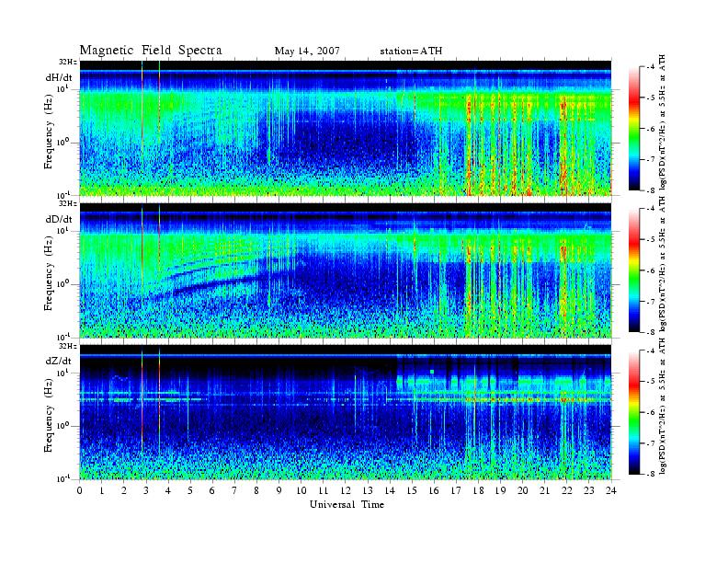Click the '-4' value on dH/dt color bar
Image resolution: width=728 pixels, height=563 pixels.
coord(651,67)
